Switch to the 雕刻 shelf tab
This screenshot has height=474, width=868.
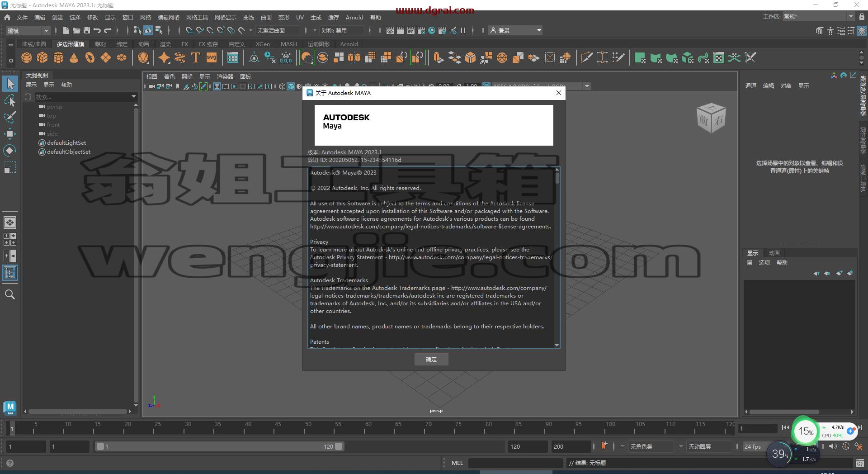(x=100, y=44)
